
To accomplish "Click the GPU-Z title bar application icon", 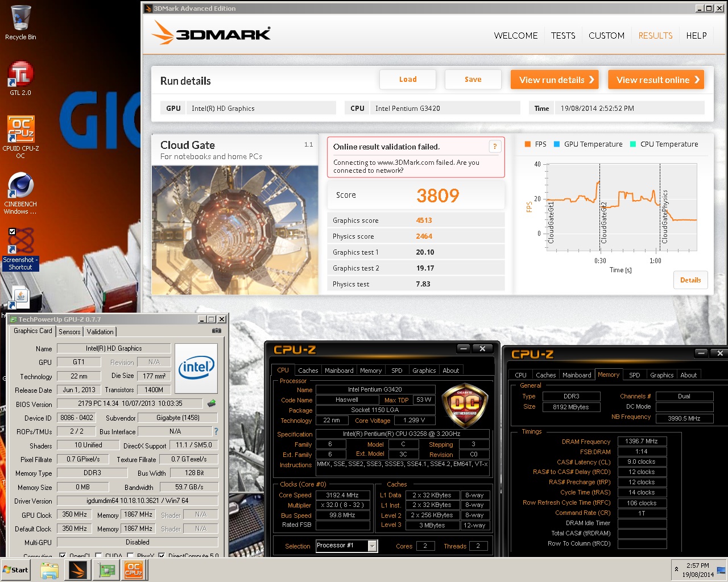I will 13,319.
